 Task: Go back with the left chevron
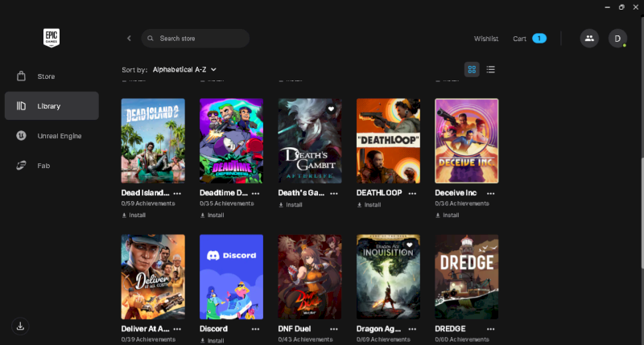[129, 38]
